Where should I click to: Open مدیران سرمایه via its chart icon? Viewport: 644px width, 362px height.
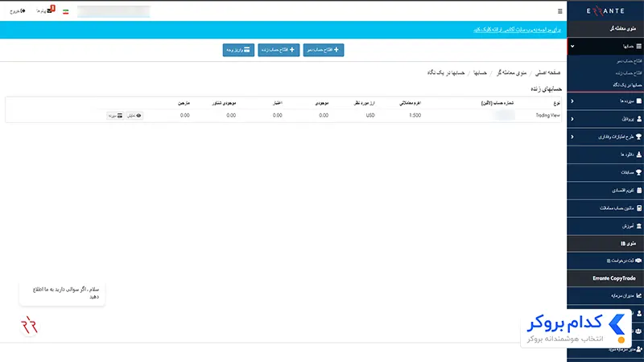638,295
